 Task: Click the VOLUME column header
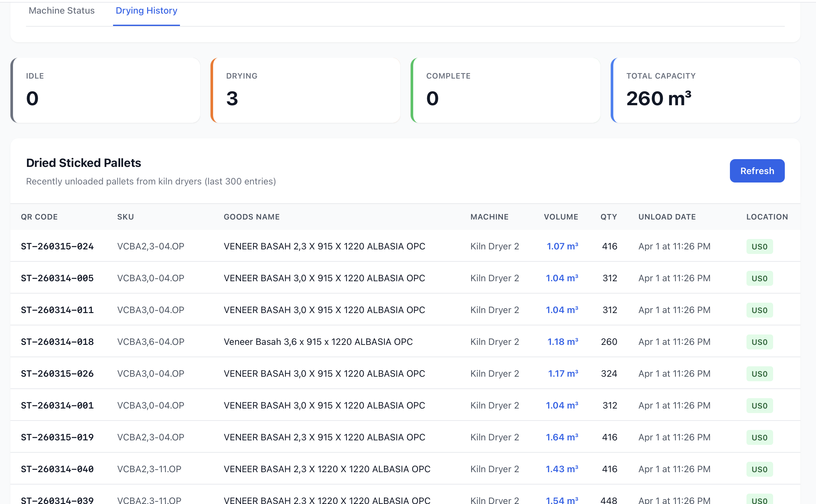pyautogui.click(x=561, y=217)
